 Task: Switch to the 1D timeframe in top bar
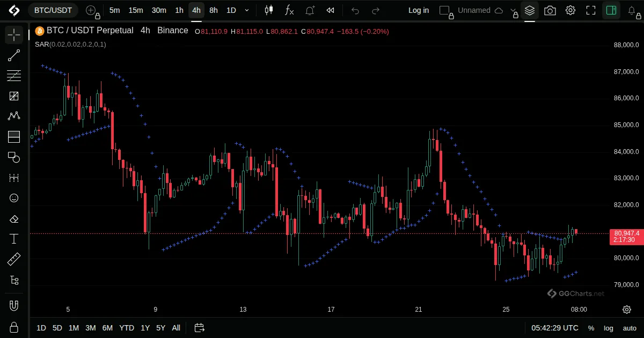[x=231, y=10]
